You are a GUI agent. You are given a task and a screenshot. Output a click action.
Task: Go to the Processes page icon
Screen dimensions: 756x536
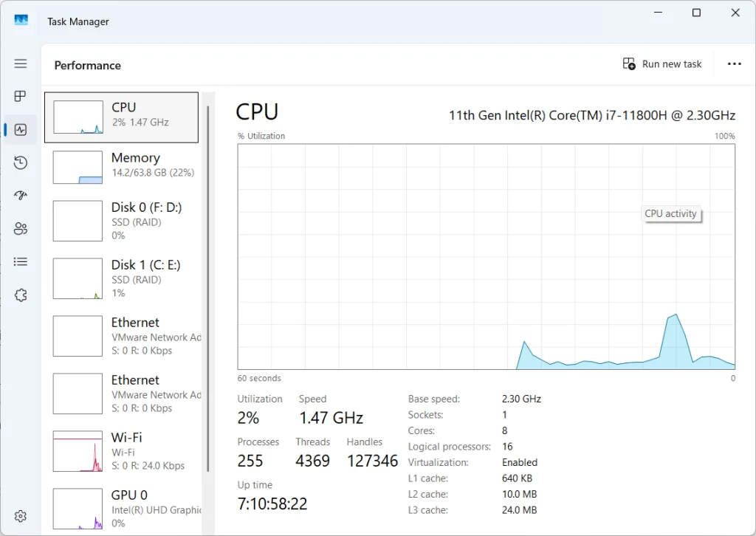coord(21,96)
